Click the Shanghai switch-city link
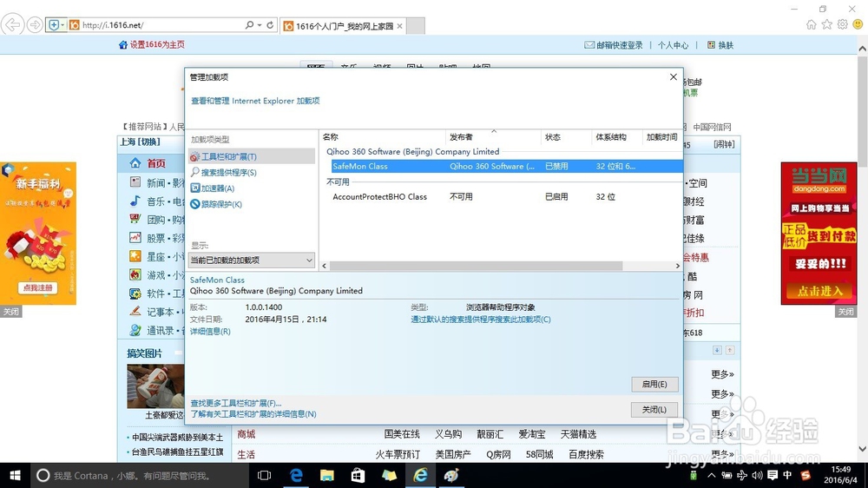868x488 pixels. point(149,142)
